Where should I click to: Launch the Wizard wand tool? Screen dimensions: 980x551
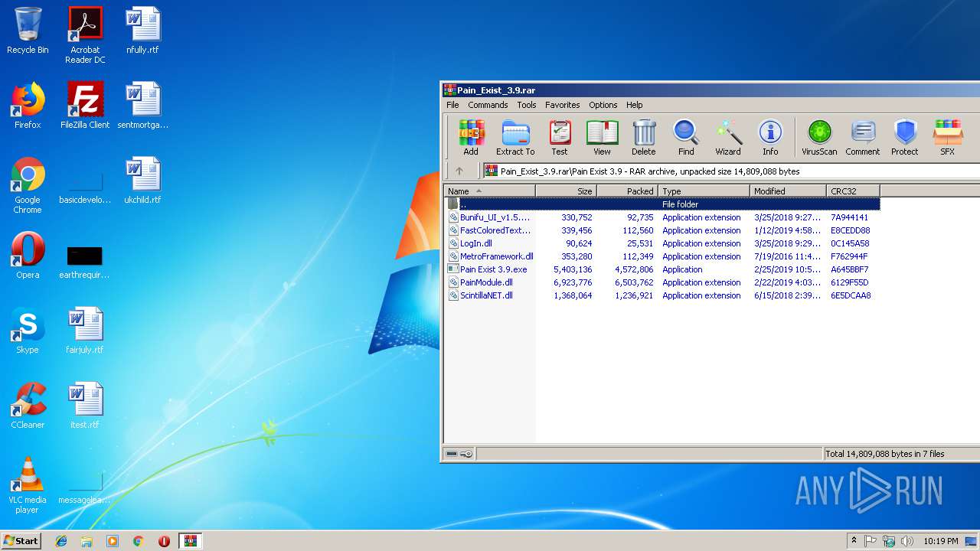728,138
